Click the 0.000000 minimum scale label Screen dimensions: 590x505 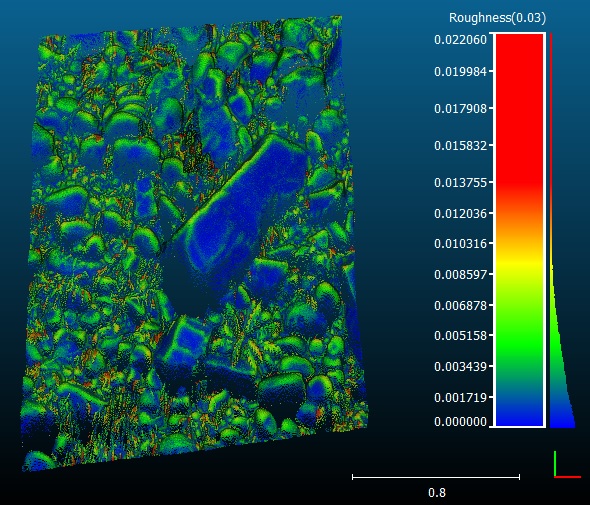point(460,422)
